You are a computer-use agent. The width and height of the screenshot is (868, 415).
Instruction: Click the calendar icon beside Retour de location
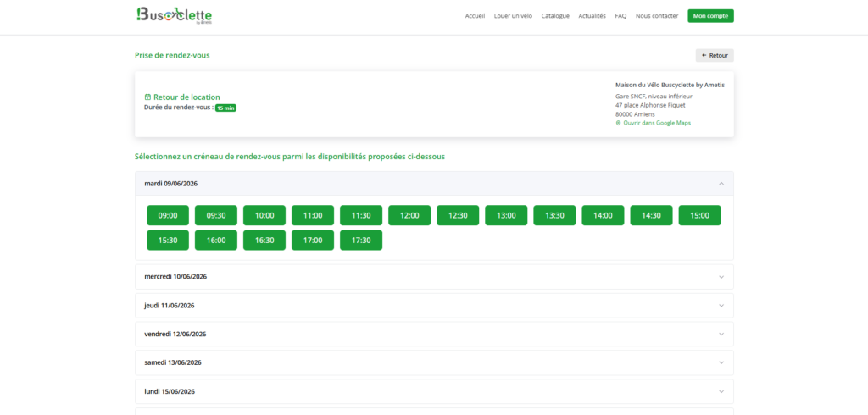click(147, 97)
